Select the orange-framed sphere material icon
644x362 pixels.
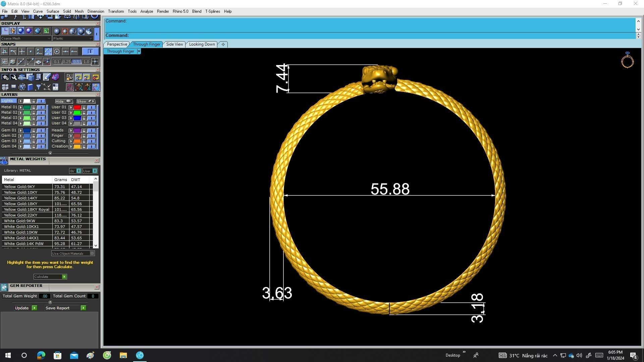65,32
